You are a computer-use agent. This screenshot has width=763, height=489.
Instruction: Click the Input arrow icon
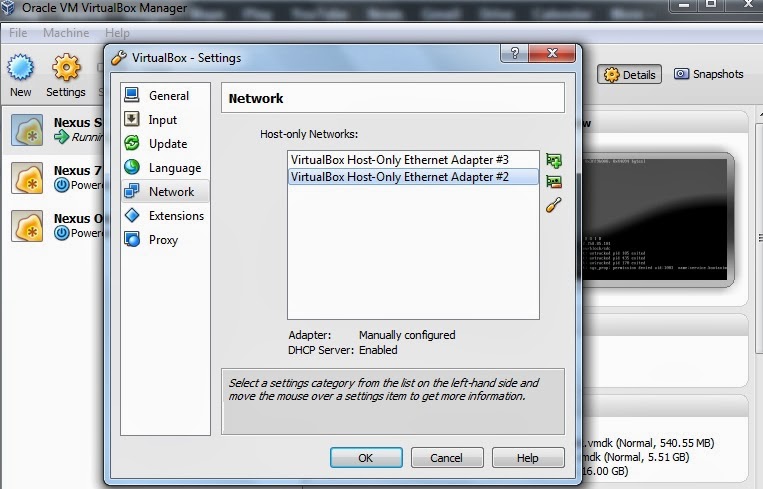[132, 119]
